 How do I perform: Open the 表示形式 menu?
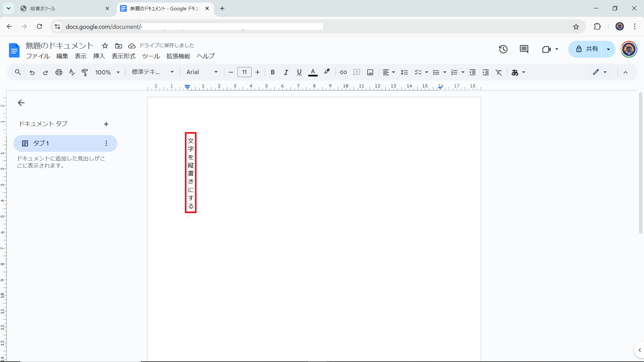123,56
